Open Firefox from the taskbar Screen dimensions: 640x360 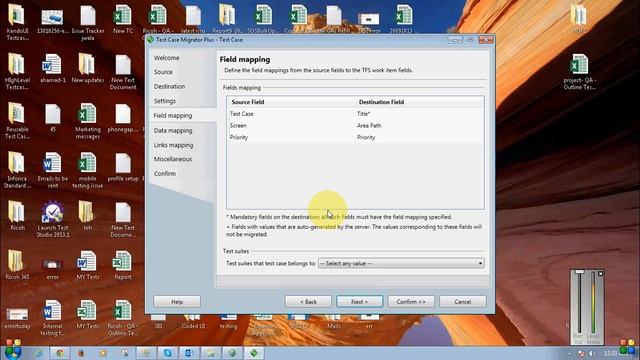81,353
